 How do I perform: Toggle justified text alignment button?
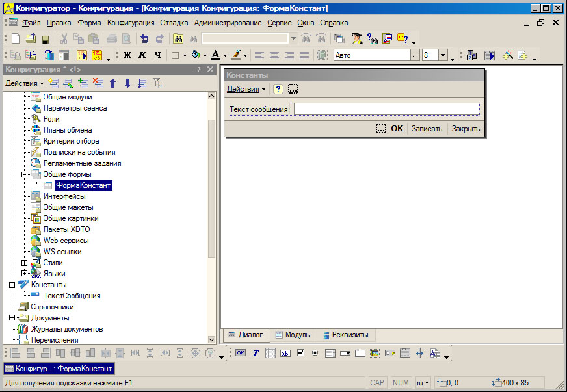pos(304,55)
